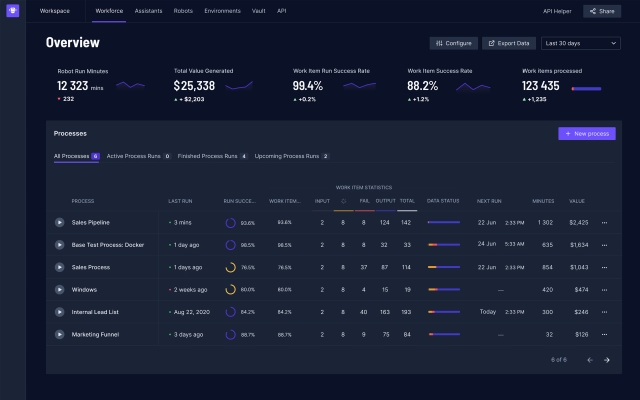Viewport: 640px width, 400px height.
Task: Click the app logo icon in top-left
Action: coord(12,11)
